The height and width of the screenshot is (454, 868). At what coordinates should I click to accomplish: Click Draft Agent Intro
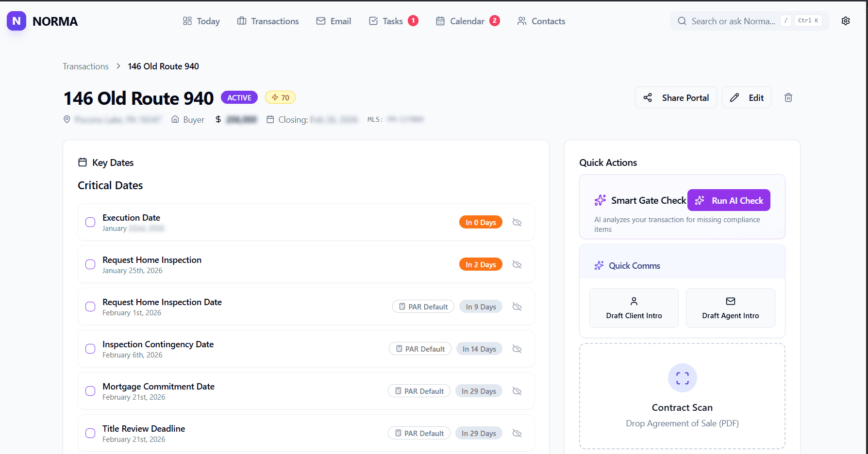click(730, 308)
